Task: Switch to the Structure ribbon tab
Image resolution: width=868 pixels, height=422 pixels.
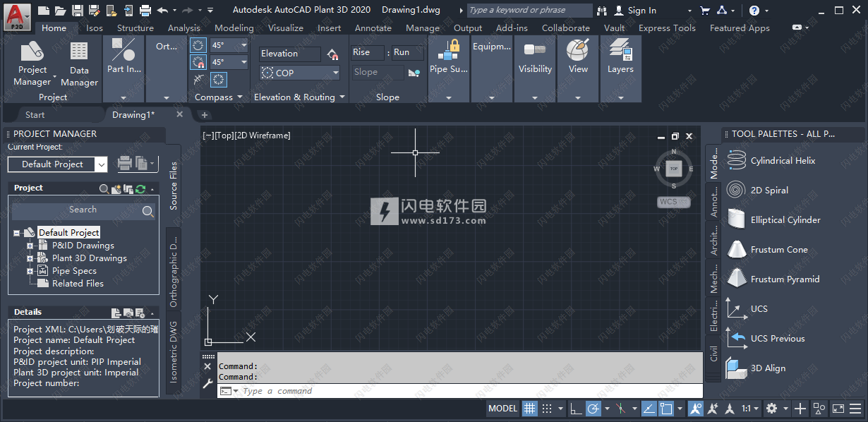Action: tap(135, 28)
